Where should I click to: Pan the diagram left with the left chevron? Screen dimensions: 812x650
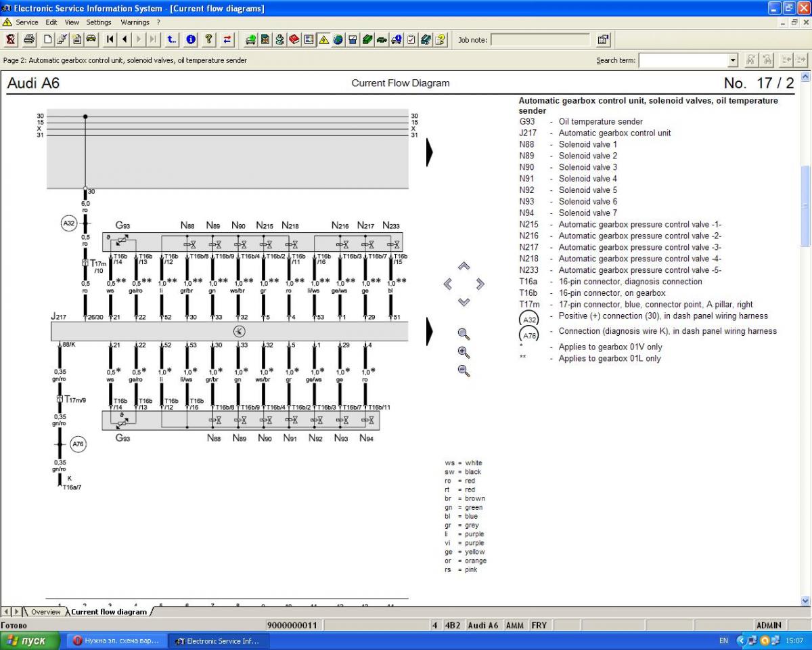(x=447, y=284)
